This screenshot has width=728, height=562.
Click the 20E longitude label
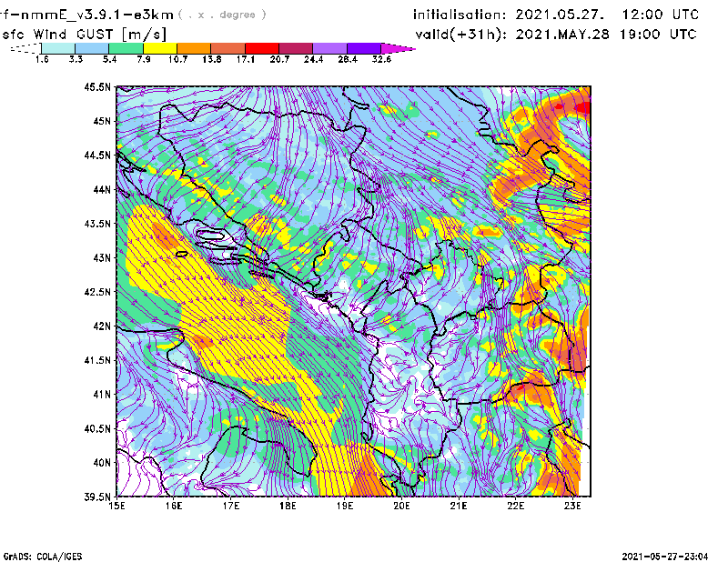(401, 506)
